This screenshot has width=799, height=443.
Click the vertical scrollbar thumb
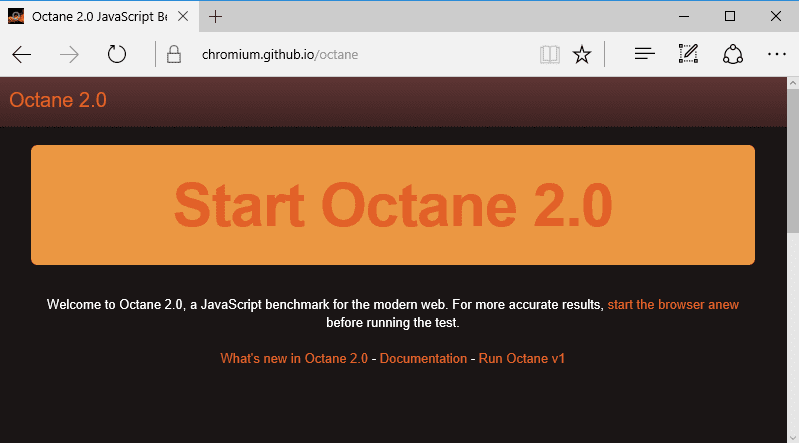click(793, 163)
